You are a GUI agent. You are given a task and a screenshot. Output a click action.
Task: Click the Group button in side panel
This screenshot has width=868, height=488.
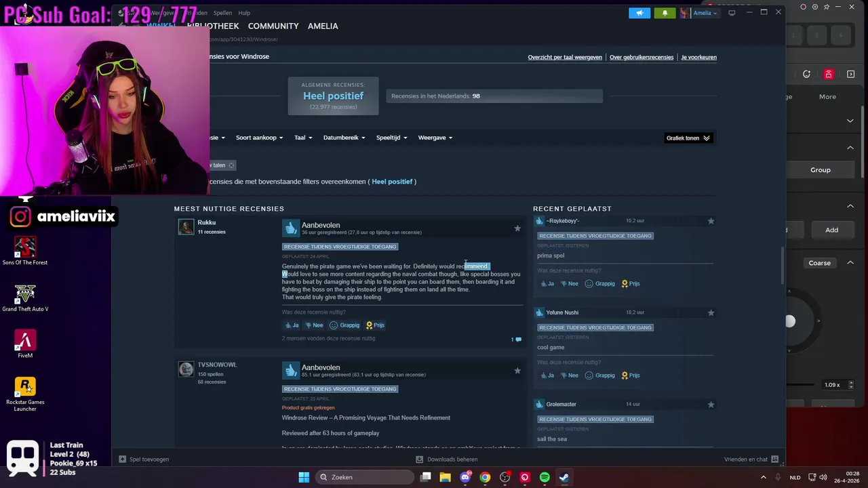821,170
